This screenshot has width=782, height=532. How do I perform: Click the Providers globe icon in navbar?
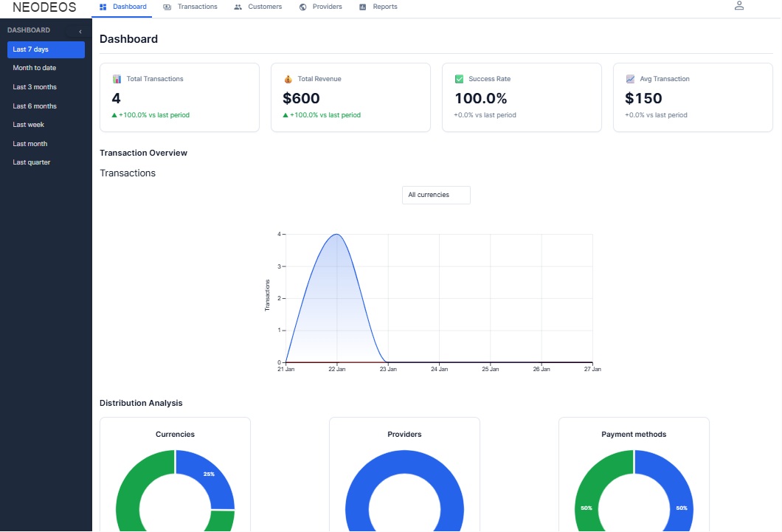click(303, 7)
